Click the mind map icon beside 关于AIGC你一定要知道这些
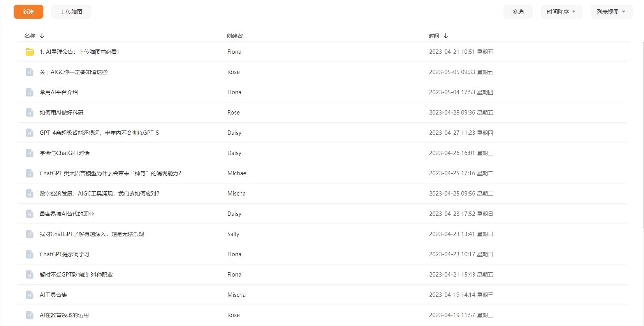Screen dimensions: 644x326 point(30,72)
